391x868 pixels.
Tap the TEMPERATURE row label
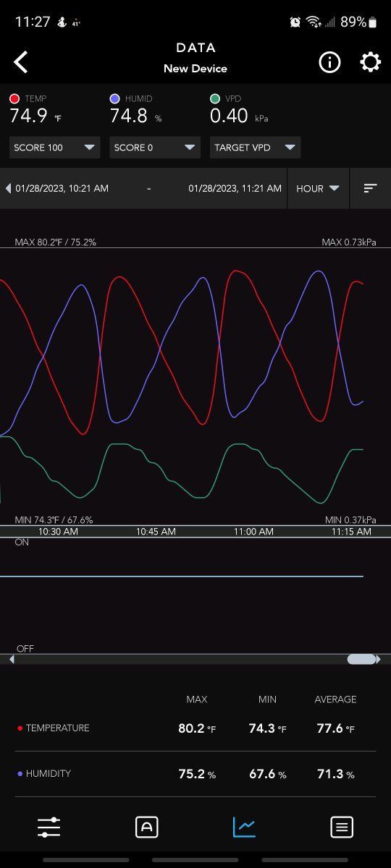pyautogui.click(x=57, y=728)
